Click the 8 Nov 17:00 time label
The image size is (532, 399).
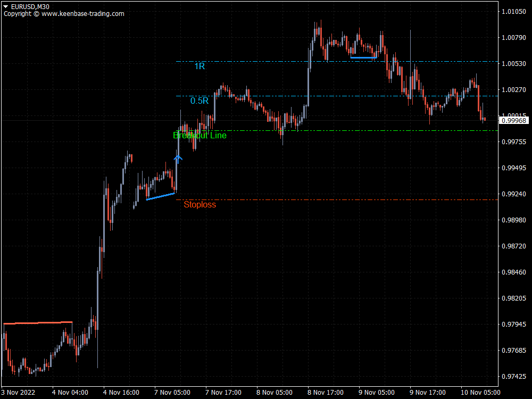click(x=326, y=393)
